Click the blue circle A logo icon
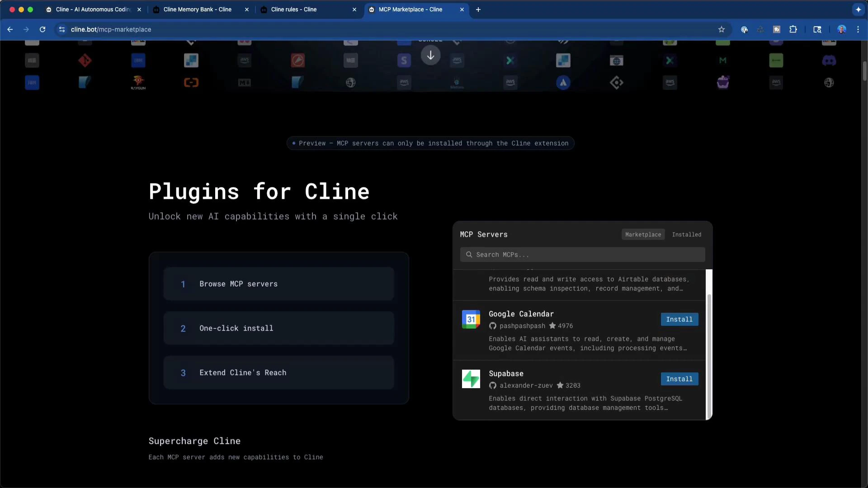Screen dimensions: 868x488 [563, 82]
